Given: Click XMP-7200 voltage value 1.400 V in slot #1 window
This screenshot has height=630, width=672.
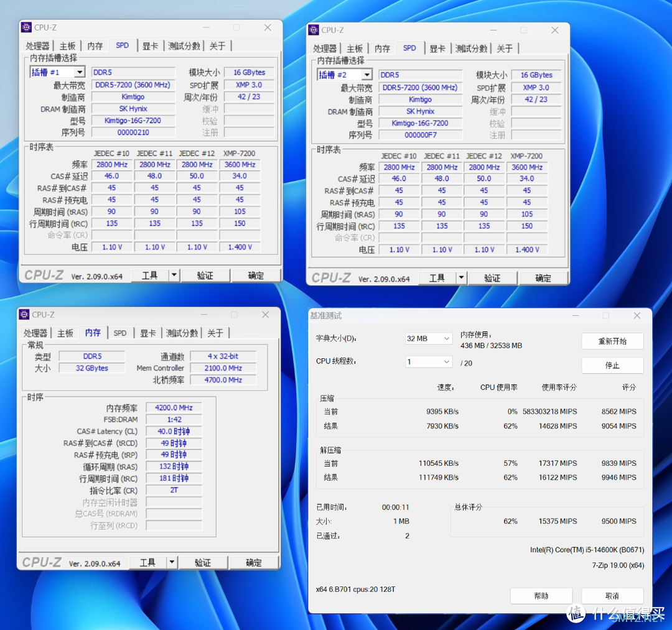Looking at the screenshot, I should pyautogui.click(x=240, y=247).
